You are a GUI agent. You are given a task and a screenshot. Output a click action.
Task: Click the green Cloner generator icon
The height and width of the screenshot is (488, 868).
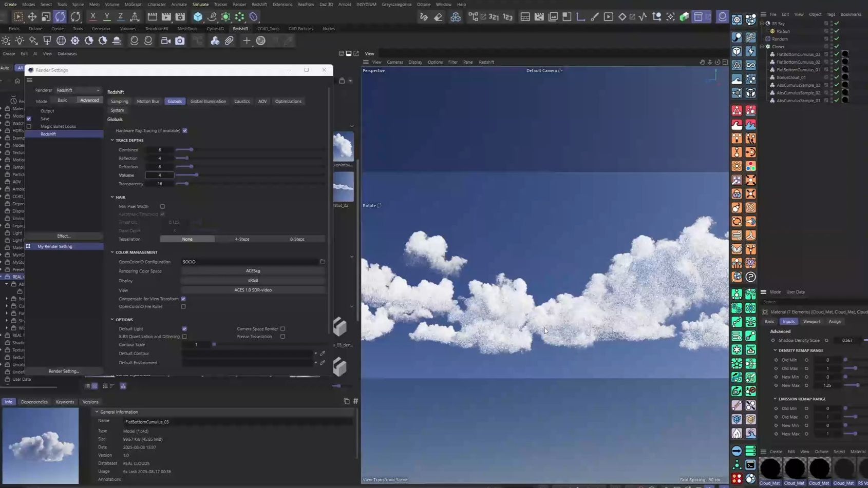click(240, 16)
